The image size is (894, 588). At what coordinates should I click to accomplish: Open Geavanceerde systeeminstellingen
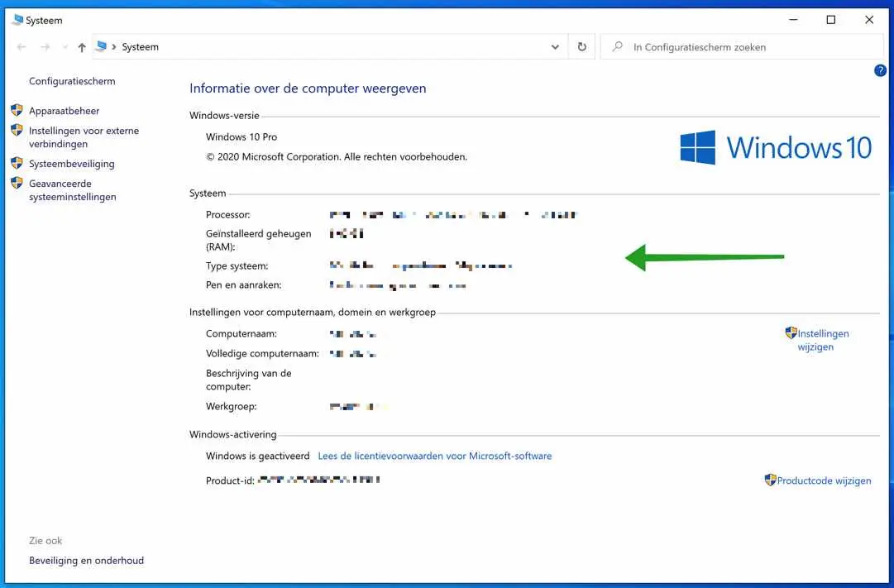pyautogui.click(x=73, y=190)
